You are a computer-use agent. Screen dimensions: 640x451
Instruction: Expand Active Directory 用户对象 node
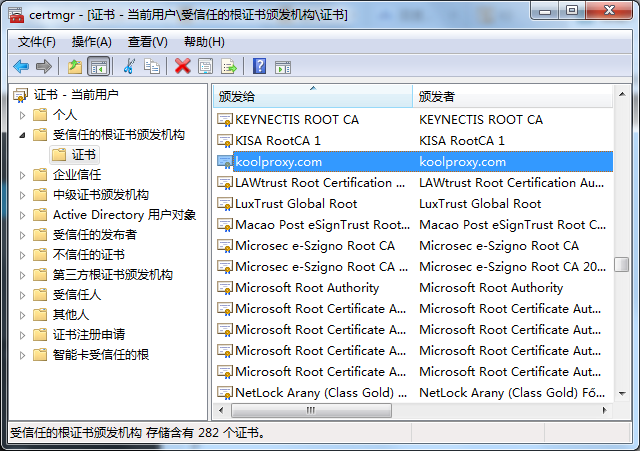coord(22,216)
